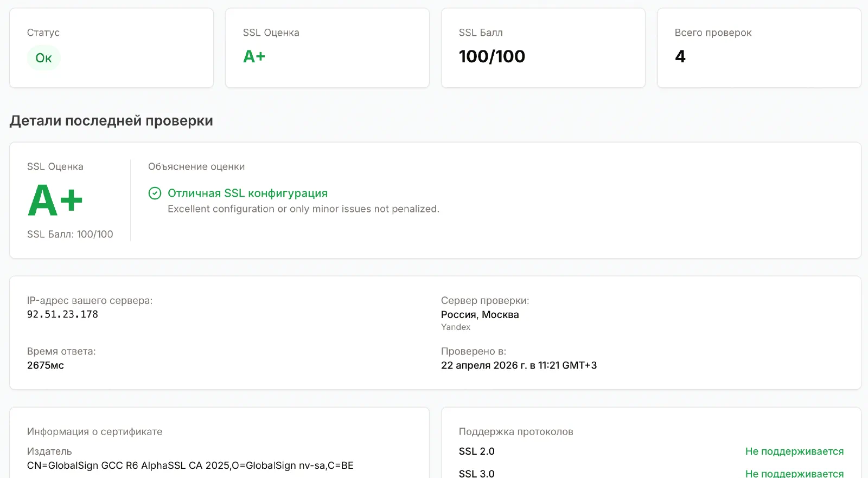Select the "Excellent configuration or only minor issues" sentence
Screen dimensions: 868x478
303,209
